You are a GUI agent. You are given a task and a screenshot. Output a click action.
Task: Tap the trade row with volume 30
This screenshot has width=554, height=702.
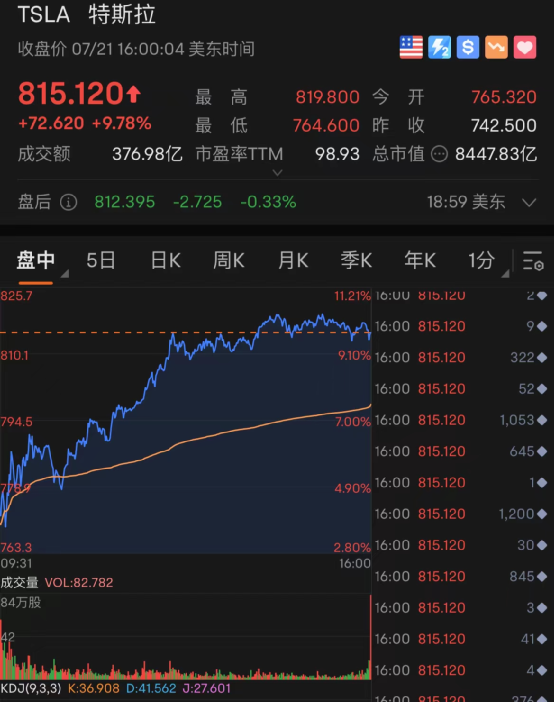pos(461,545)
